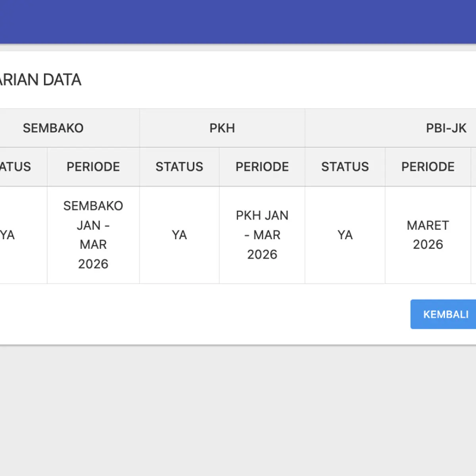The height and width of the screenshot is (476, 476).
Task: Click the YA status cell under PKH
Action: pos(179,235)
